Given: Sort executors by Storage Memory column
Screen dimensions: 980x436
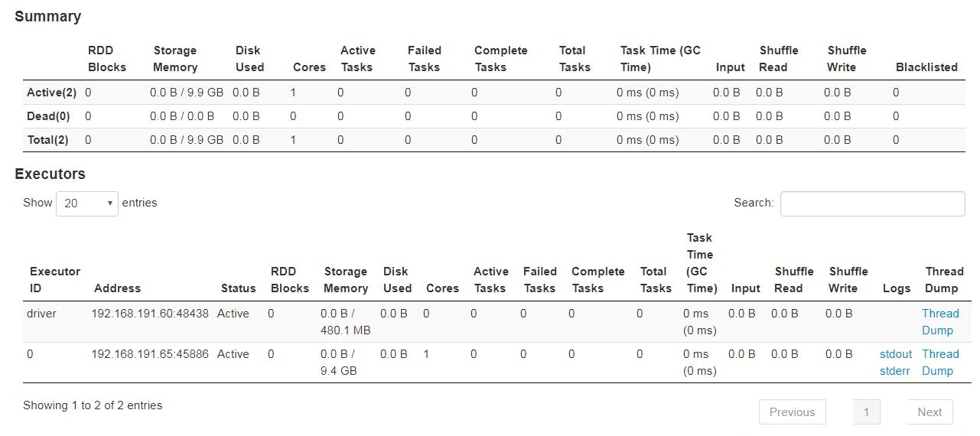Looking at the screenshot, I should [x=346, y=280].
